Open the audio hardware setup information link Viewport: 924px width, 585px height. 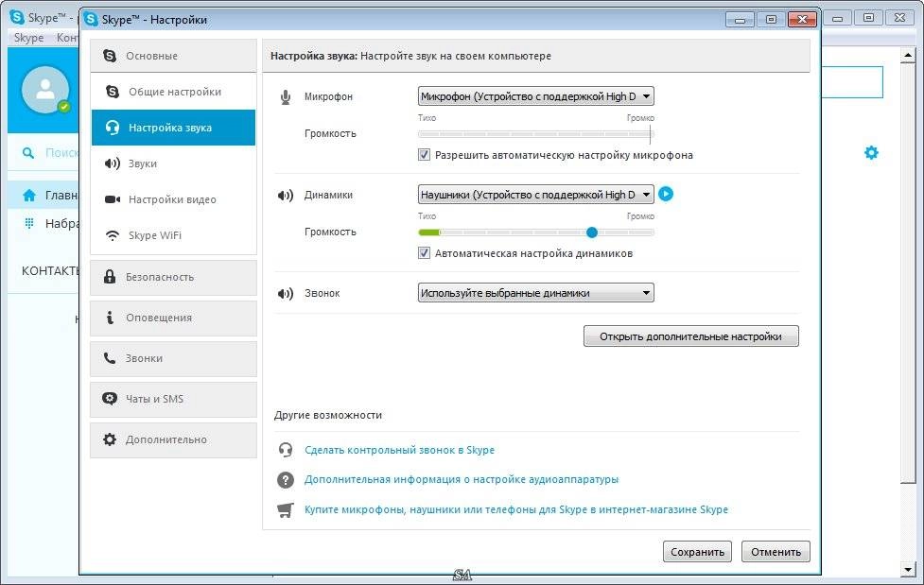tap(462, 479)
